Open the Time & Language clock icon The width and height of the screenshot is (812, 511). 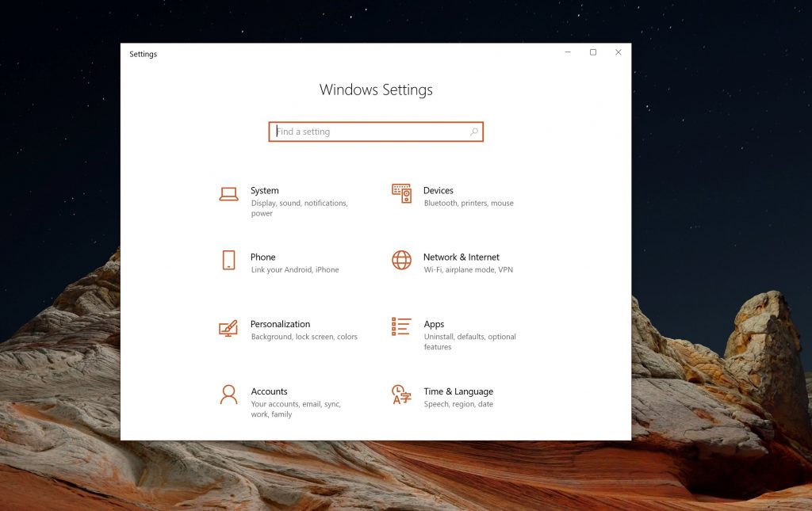(401, 394)
